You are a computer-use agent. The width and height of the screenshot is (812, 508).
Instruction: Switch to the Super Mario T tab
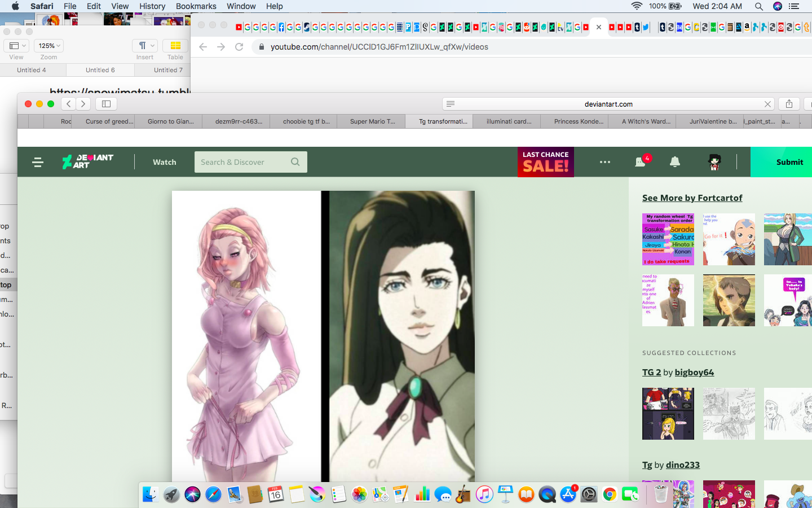click(x=372, y=121)
